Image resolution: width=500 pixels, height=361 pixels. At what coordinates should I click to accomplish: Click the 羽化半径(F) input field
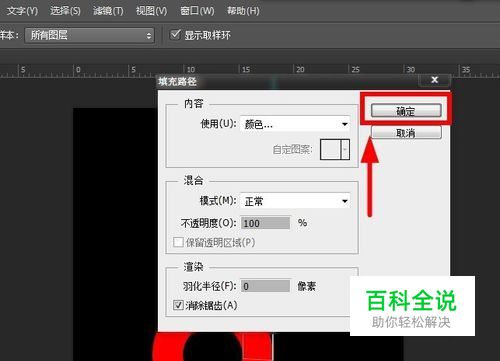pos(265,286)
